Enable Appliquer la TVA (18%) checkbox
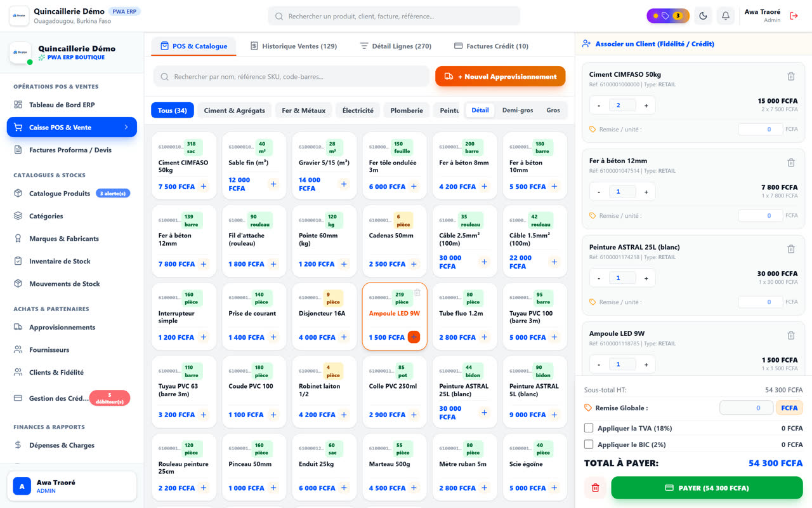812x508 pixels. click(589, 428)
